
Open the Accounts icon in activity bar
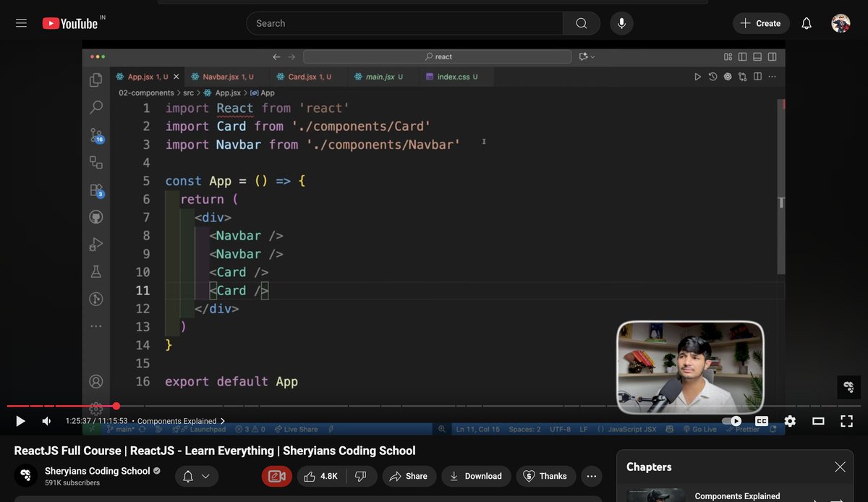95,381
